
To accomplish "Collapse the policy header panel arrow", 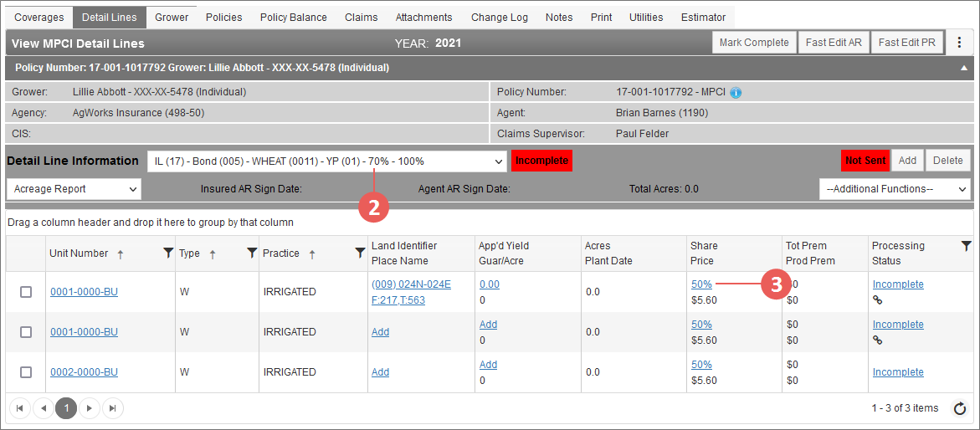I will click(964, 68).
